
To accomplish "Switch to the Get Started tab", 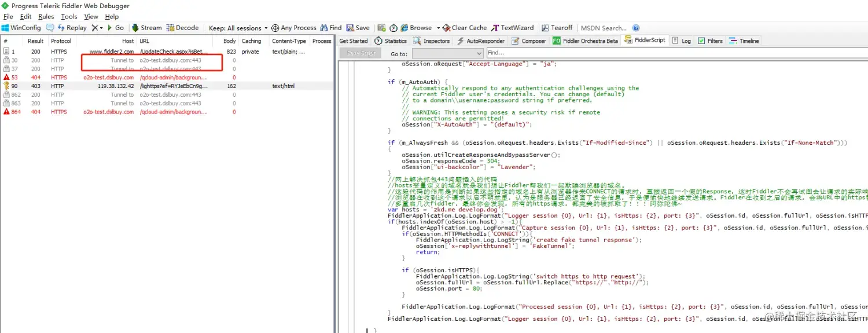I will 354,41.
